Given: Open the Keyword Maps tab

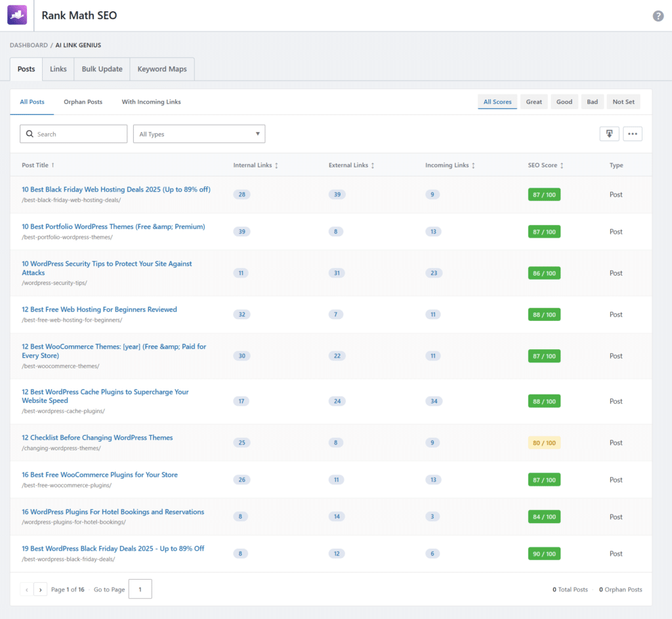Looking at the screenshot, I should (x=162, y=69).
